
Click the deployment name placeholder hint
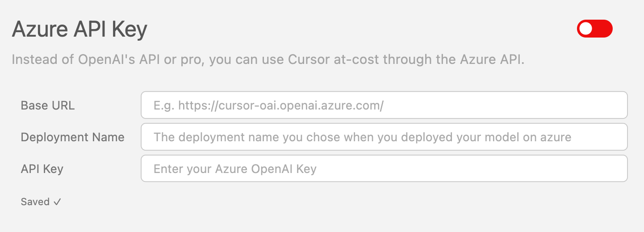pos(362,137)
